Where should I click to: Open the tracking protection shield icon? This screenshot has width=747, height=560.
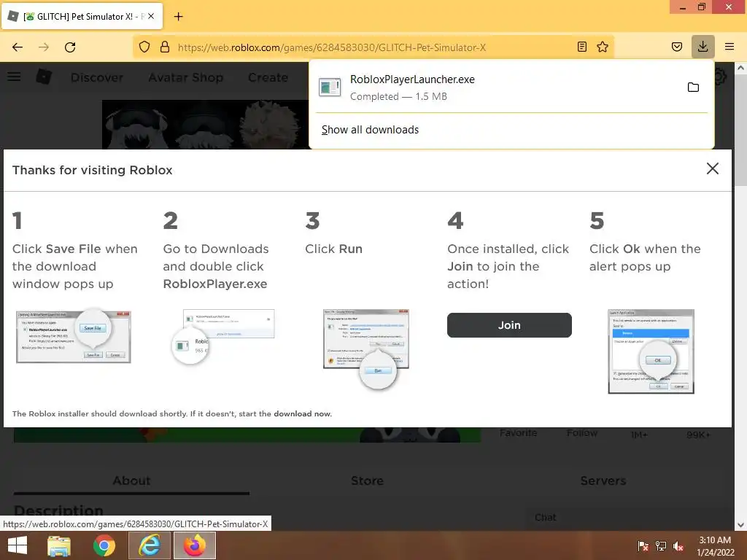144,47
